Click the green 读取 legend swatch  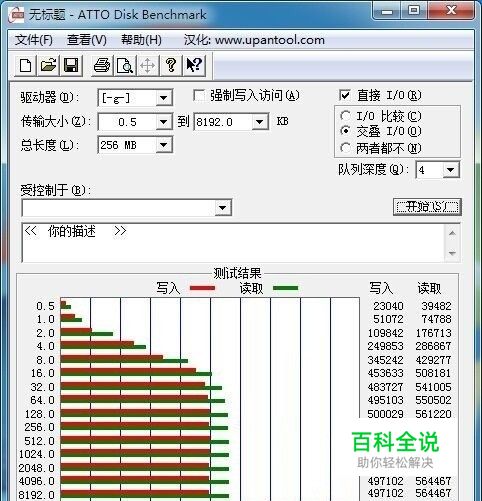click(285, 288)
